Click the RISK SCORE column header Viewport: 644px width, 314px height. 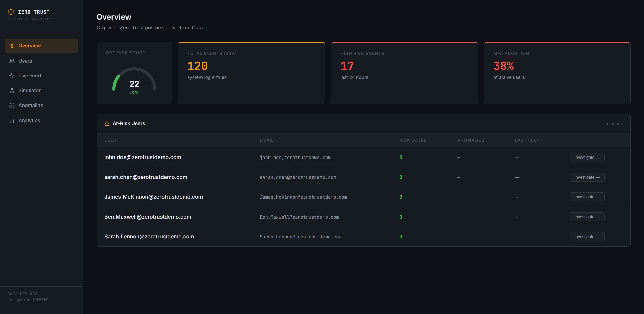click(413, 140)
